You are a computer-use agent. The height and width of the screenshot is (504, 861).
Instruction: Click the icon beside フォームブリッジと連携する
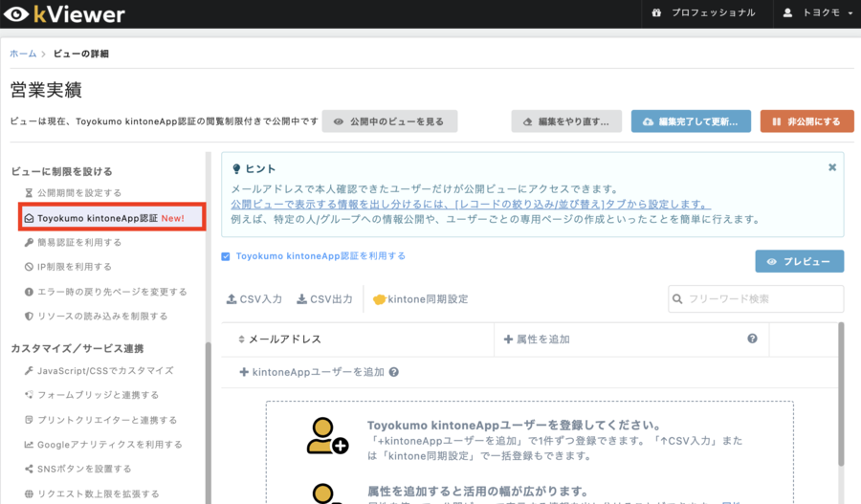(29, 395)
